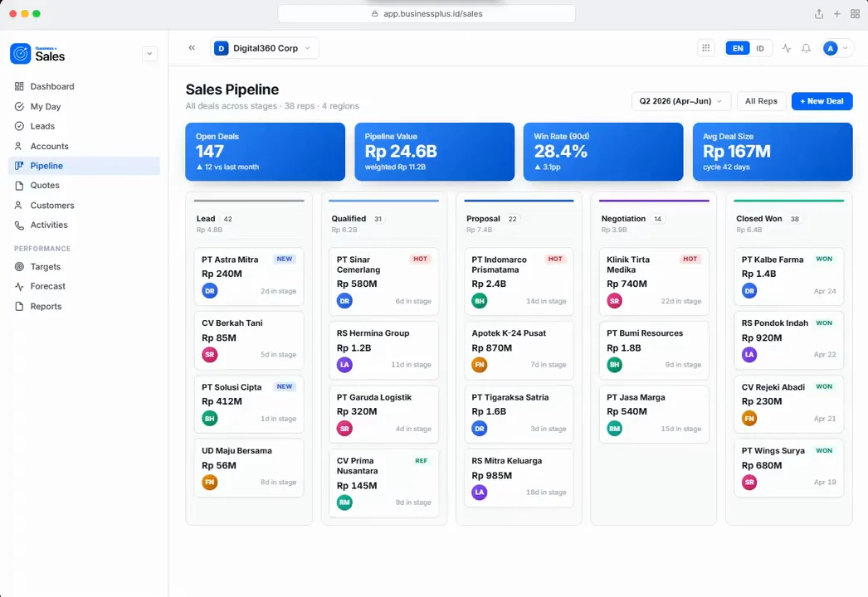Go to My Day in sidebar
Image resolution: width=868 pixels, height=597 pixels.
click(x=84, y=106)
